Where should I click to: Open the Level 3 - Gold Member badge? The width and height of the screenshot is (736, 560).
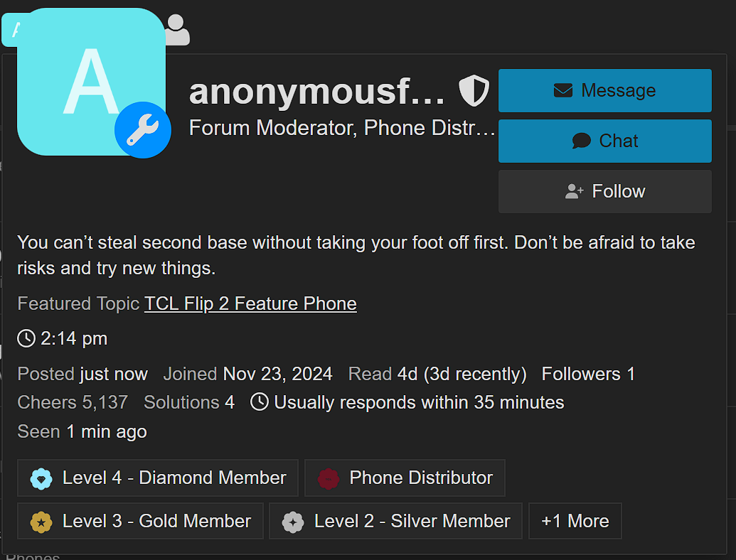click(140, 521)
